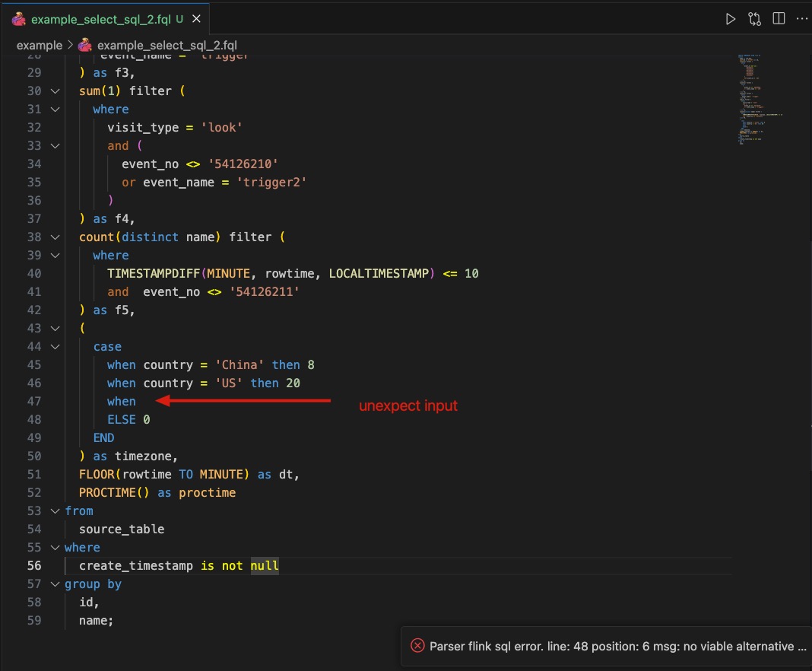
Task: Click the string '54126210' on line 34
Action: click(243, 164)
